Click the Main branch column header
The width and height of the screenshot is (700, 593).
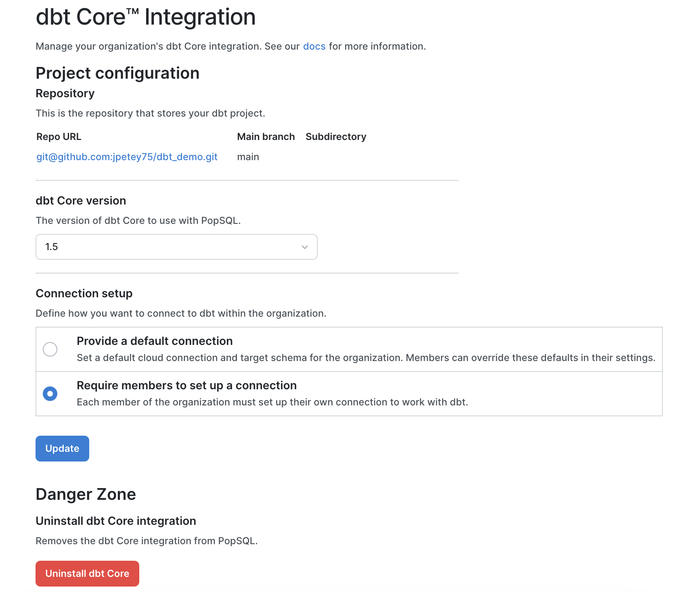tap(266, 137)
